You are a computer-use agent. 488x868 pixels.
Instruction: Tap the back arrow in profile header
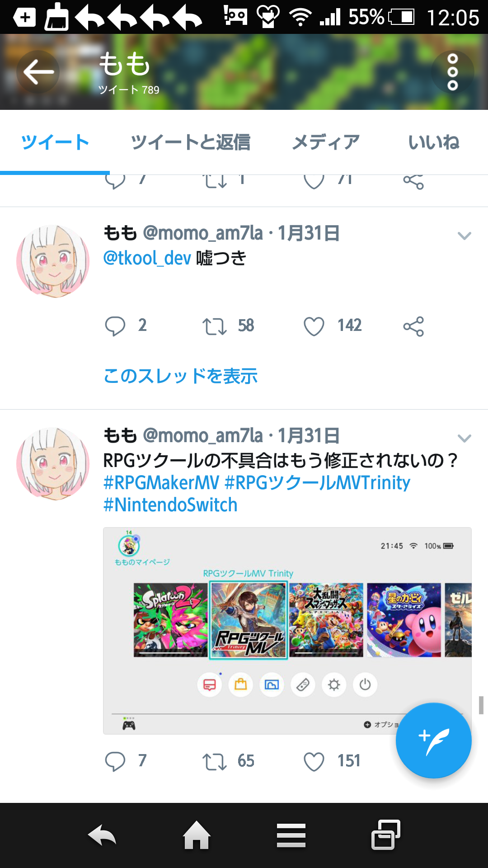38,72
